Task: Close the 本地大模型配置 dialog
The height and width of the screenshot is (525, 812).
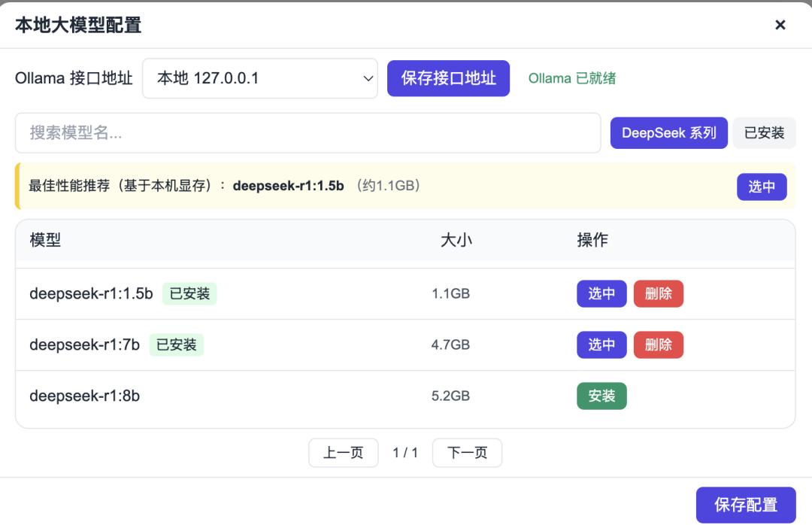Action: 780,24
